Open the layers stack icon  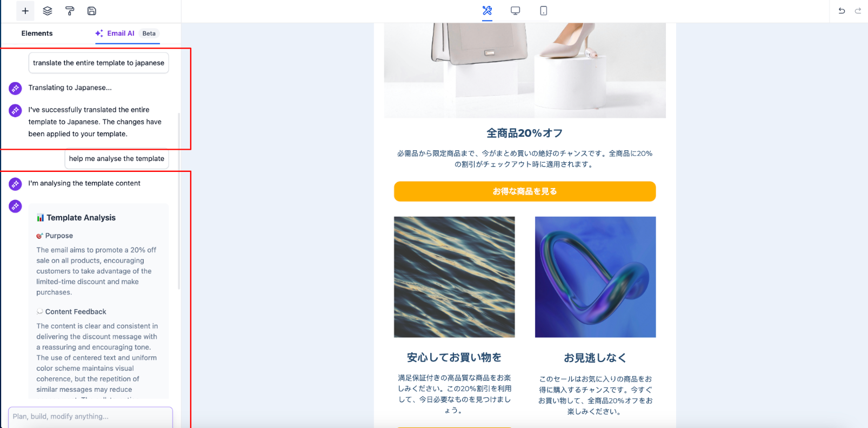48,11
